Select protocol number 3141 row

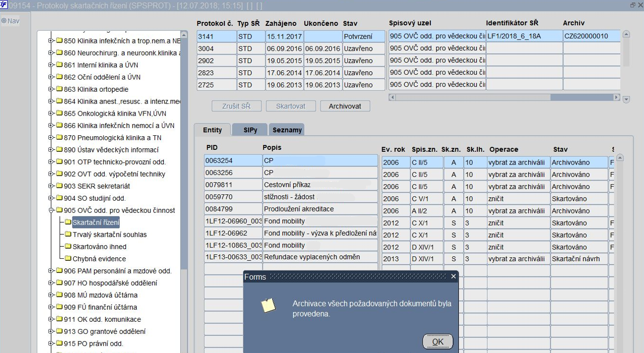click(216, 36)
